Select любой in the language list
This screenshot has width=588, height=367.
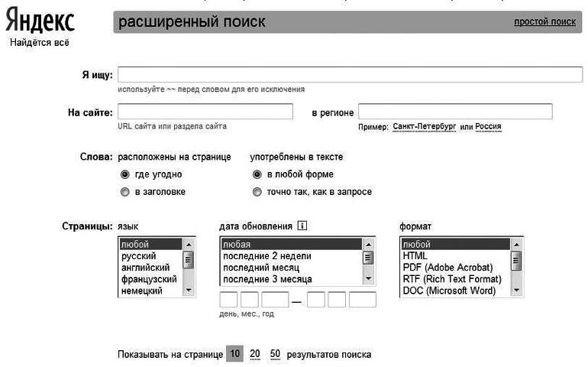(150, 244)
